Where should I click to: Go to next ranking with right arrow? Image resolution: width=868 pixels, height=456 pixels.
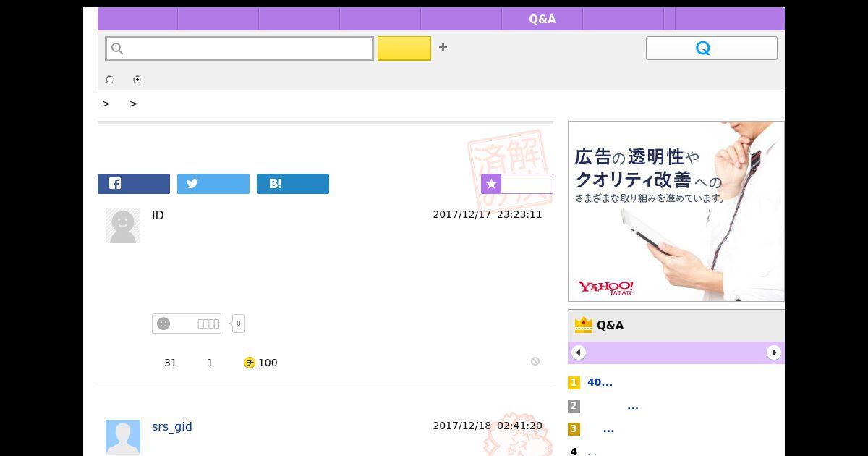(774, 352)
